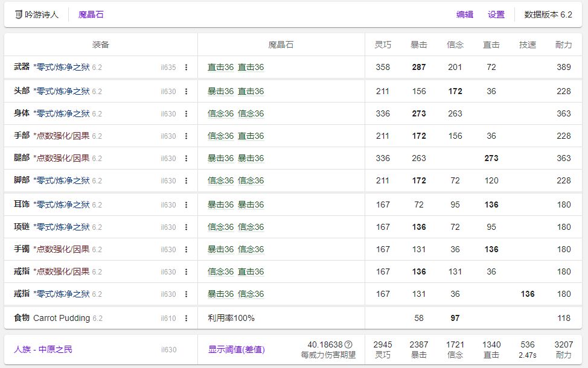Open the 项链 necklace row three-dot menu

[186, 227]
